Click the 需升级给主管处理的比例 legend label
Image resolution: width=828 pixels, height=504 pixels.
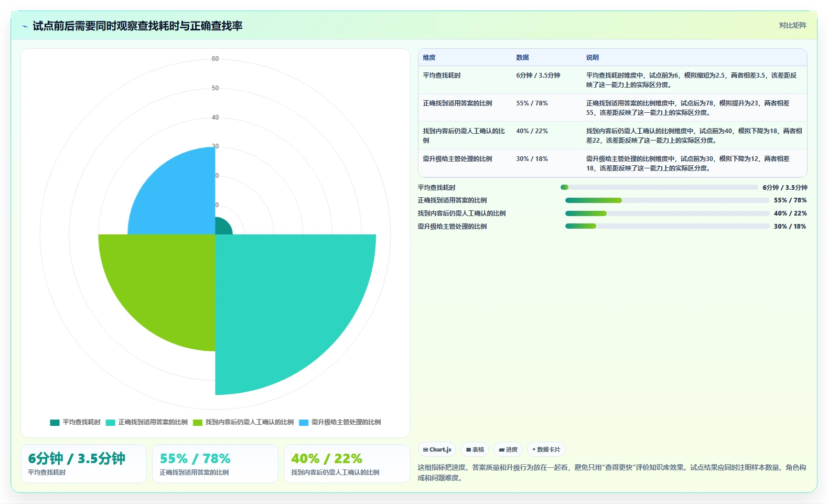point(346,422)
